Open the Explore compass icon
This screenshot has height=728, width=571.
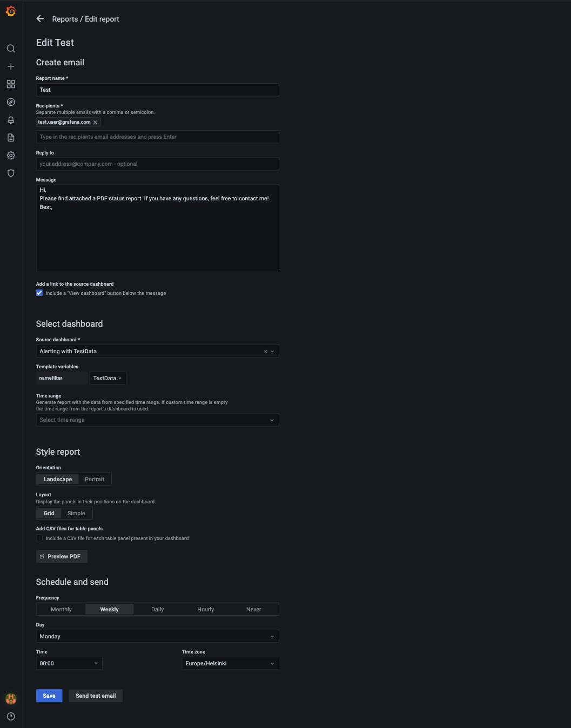point(11,102)
